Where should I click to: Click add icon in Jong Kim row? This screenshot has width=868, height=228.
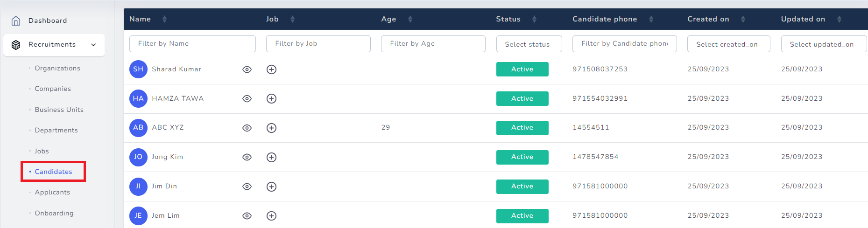271,157
